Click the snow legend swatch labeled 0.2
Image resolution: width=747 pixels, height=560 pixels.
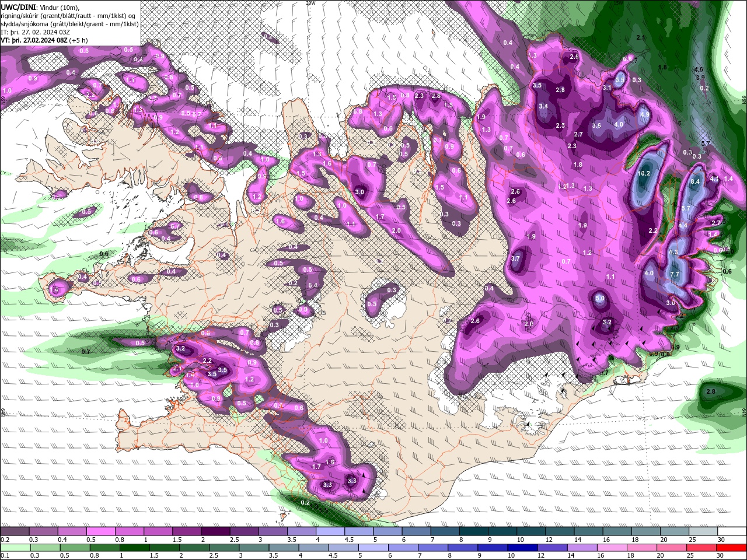[x=15, y=531]
